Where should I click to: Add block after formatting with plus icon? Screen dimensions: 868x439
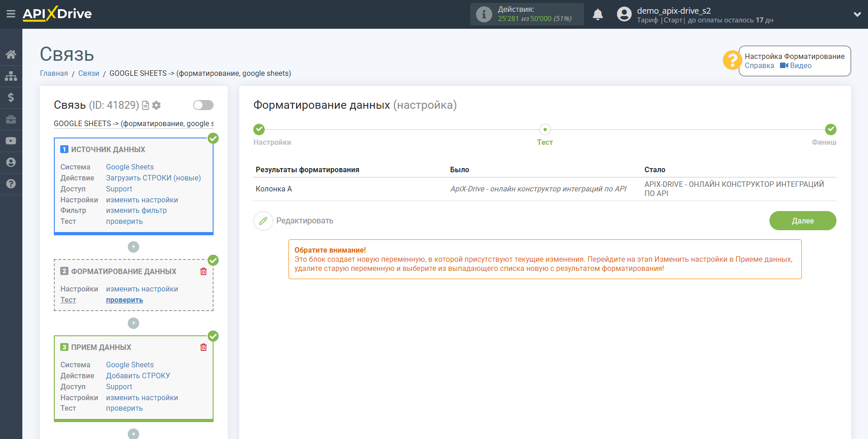coord(133,323)
